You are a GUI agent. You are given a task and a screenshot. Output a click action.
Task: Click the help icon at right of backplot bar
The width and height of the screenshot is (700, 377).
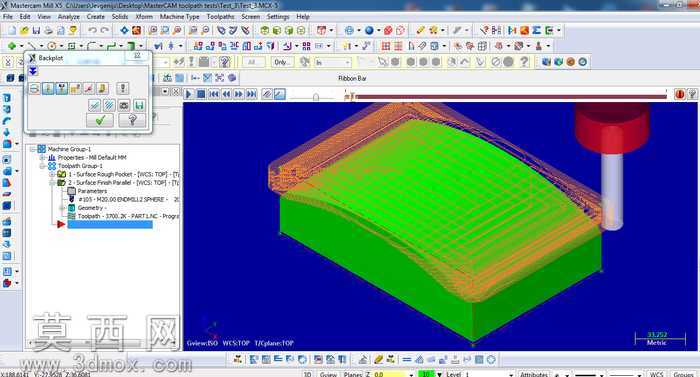pyautogui.click(x=692, y=94)
